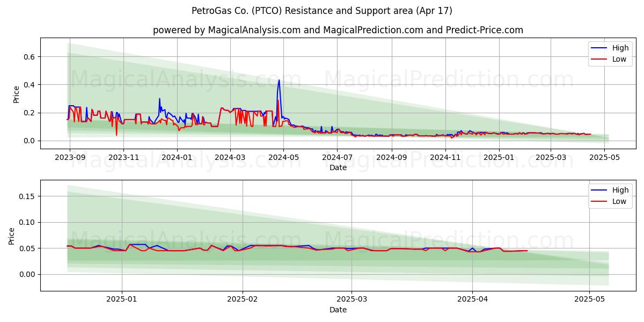Viewport: 644px width, 322px height.
Task: Click the 0.2 price tick label
Action: point(30,113)
